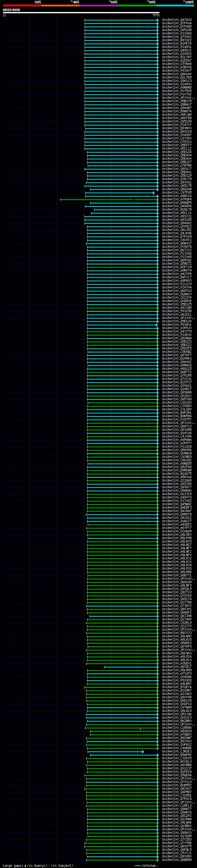Open hit UniRef100_B1N178
The height and width of the screenshot is (868, 197).
point(176,209)
